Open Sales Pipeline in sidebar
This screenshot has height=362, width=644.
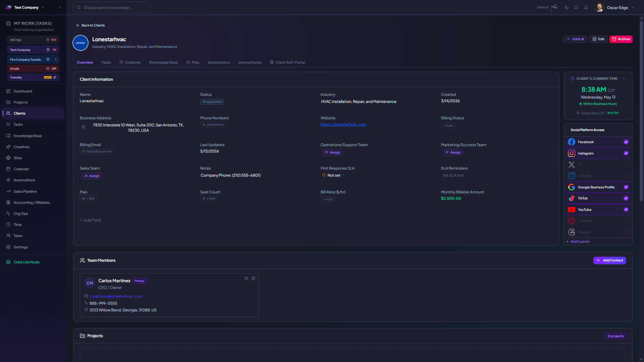33,191
